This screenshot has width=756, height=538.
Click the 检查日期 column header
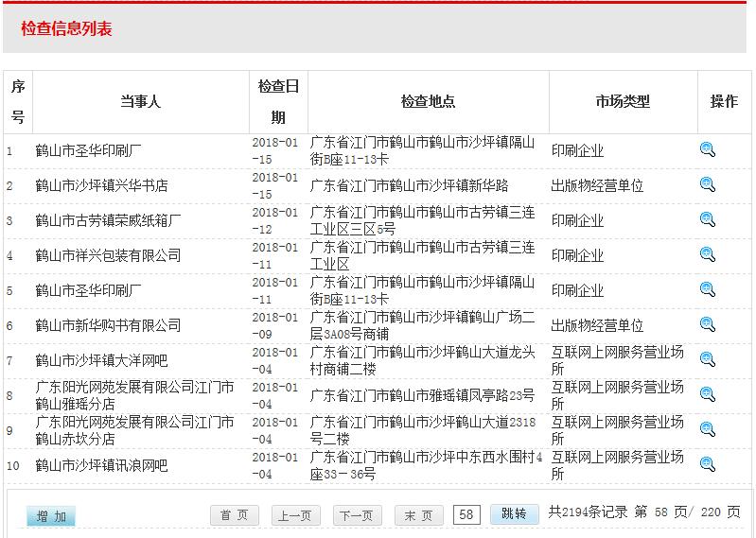coord(278,102)
